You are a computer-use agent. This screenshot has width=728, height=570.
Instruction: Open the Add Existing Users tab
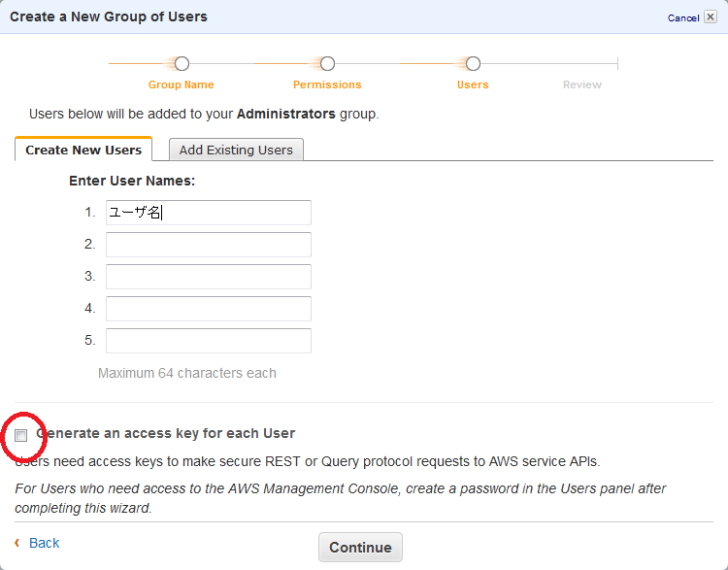[236, 150]
